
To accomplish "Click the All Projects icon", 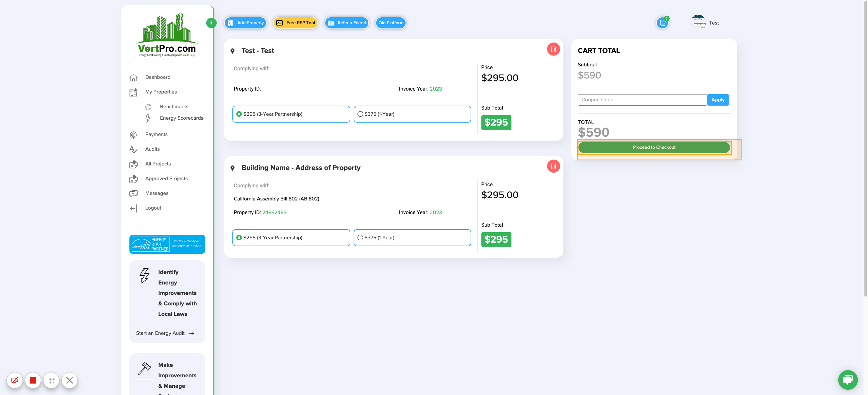I will coord(133,164).
